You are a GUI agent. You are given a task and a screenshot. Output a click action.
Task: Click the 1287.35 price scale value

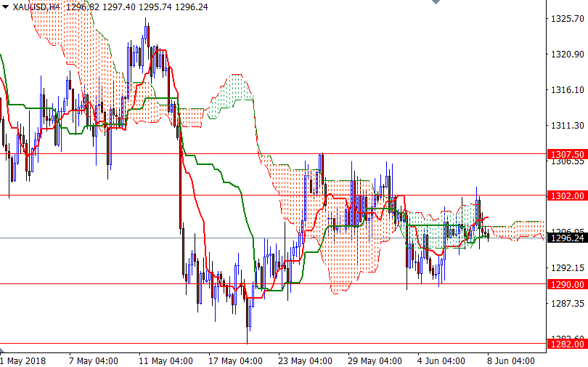tap(568, 303)
